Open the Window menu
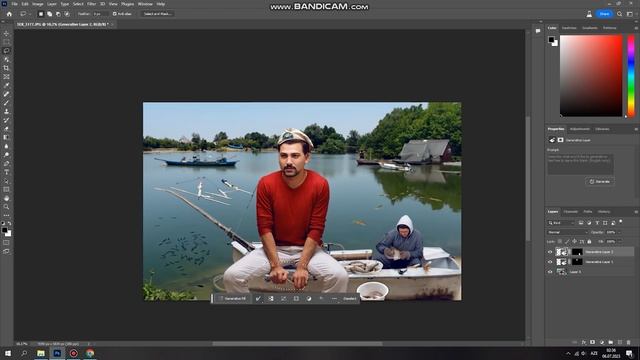Screen dimensions: 640x360 [x=145, y=4]
